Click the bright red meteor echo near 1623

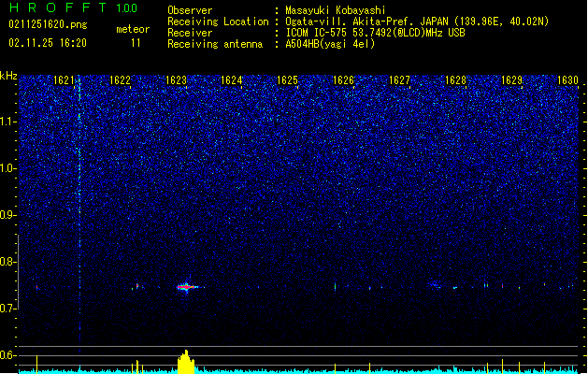[x=186, y=287]
